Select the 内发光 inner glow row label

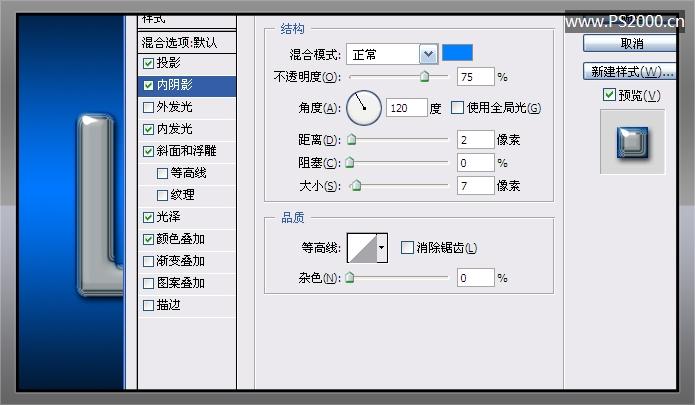(174, 129)
